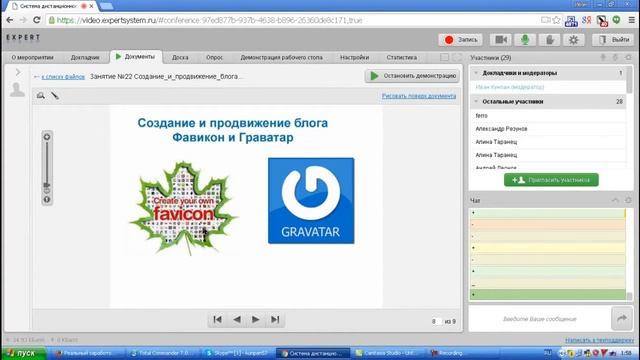The height and width of the screenshot is (360, 640).
Task: Collapse the Докладчики и модераторы group
Action: (476, 73)
